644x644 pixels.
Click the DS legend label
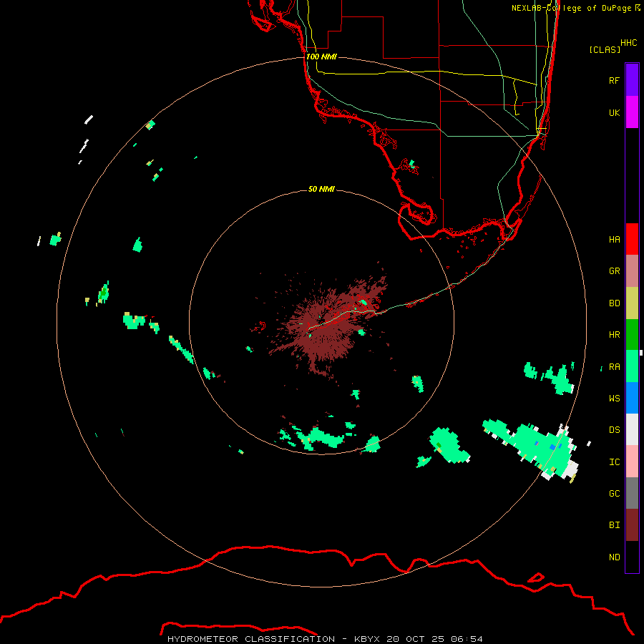coord(614,430)
